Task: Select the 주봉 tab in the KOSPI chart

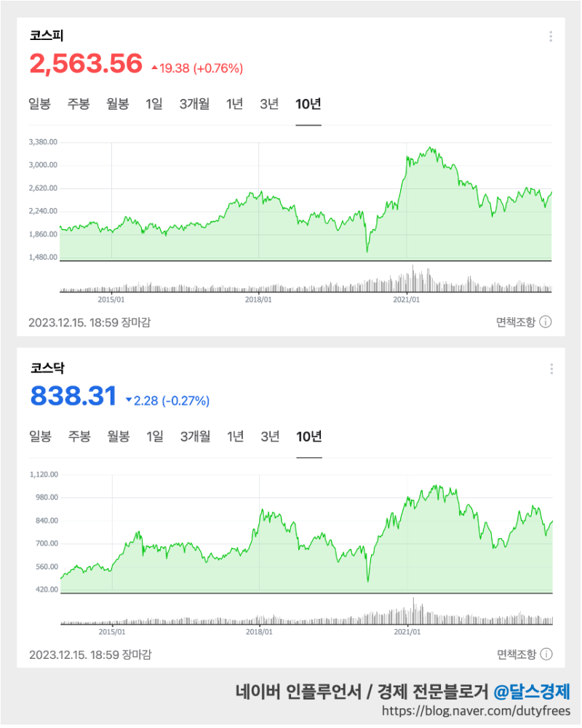Action: tap(79, 104)
